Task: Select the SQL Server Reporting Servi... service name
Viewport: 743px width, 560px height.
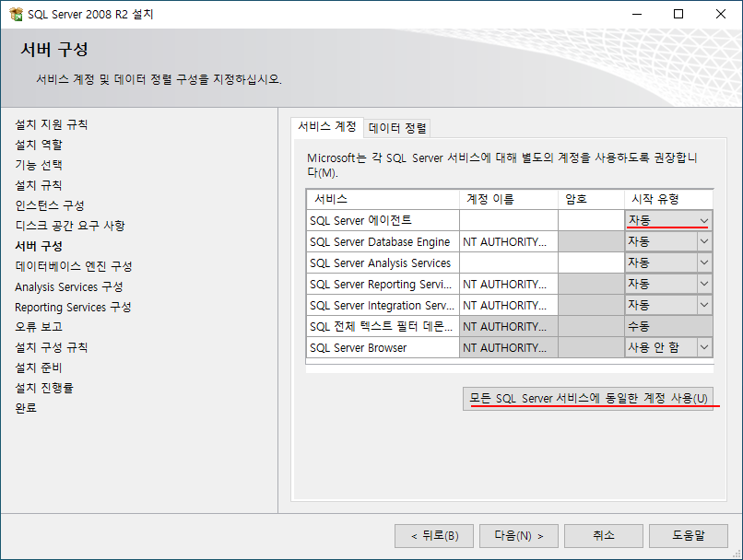Action: coord(383,284)
